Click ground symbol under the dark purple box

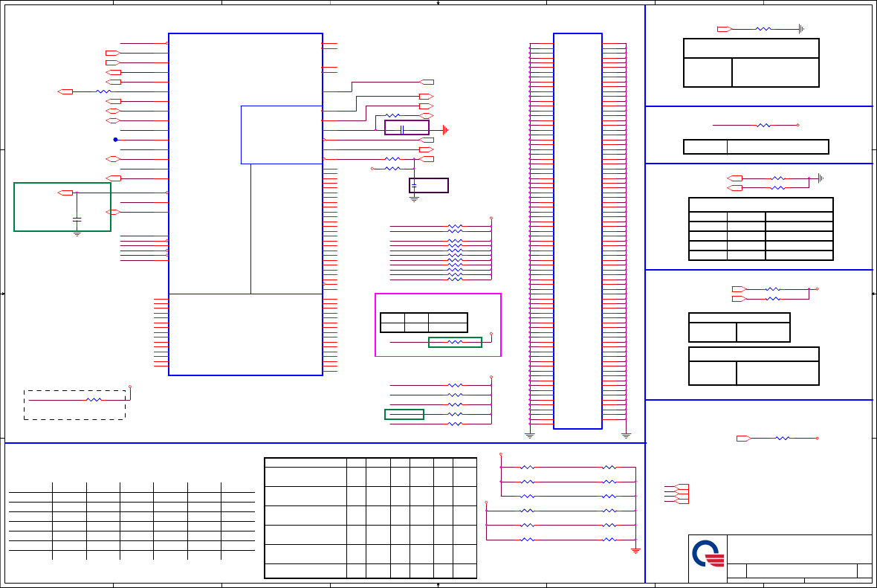(414, 199)
